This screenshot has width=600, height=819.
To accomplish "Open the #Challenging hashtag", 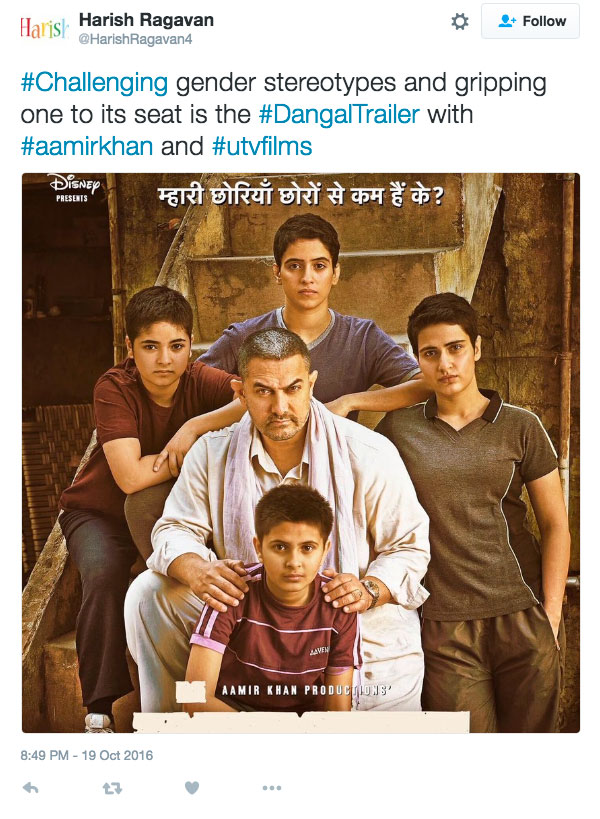I will pyautogui.click(x=94, y=83).
